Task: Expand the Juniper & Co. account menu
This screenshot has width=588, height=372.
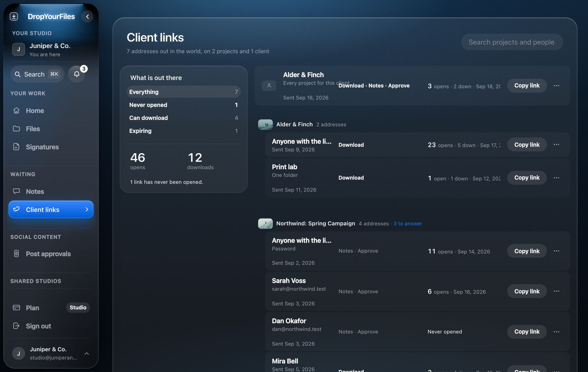Action: (51, 353)
